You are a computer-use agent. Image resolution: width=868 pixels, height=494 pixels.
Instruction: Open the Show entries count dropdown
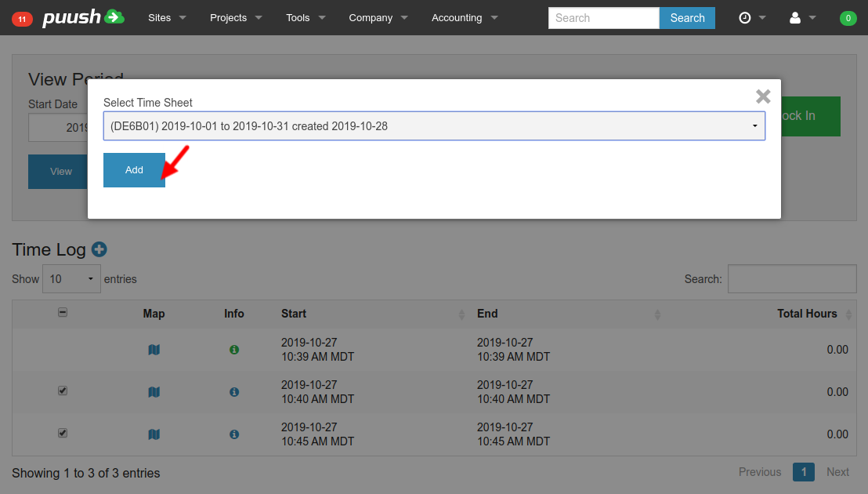72,279
